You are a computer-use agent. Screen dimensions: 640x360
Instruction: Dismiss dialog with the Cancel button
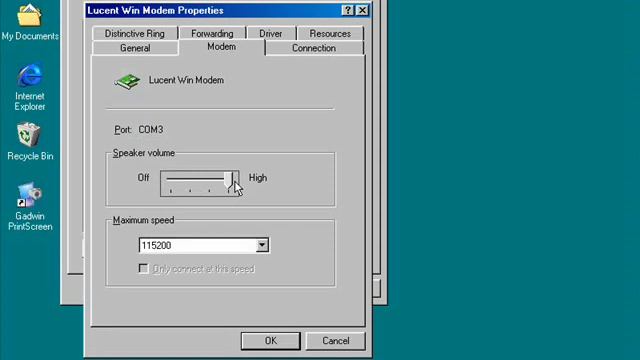click(x=336, y=341)
